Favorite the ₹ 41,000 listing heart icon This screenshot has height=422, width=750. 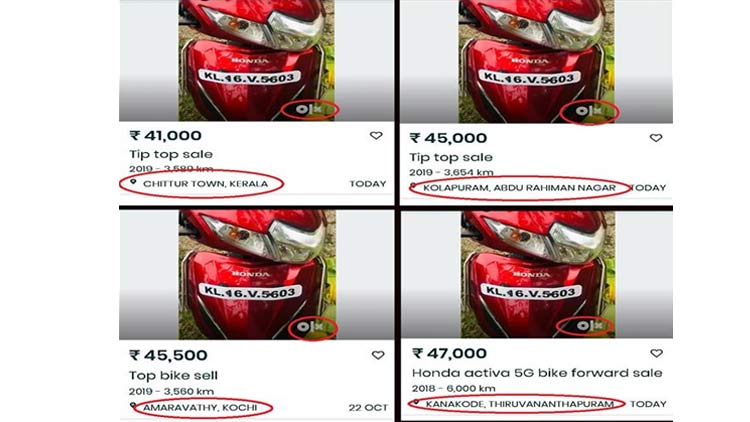click(x=376, y=135)
